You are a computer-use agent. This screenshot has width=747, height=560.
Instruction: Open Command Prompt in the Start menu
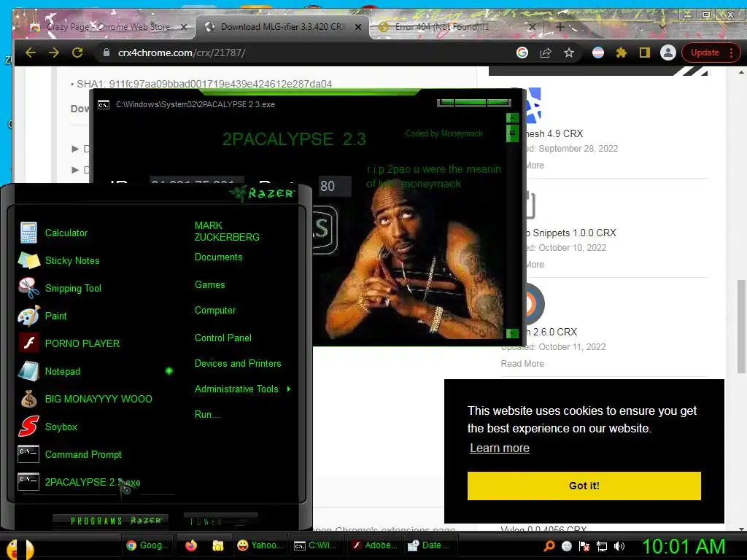point(69,454)
